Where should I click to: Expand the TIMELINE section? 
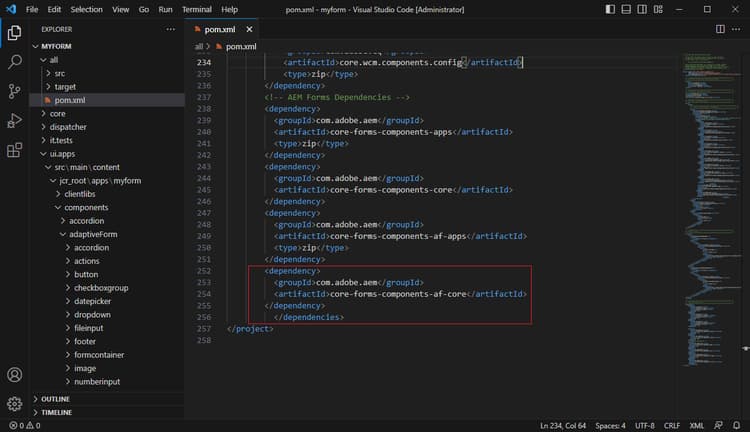click(x=56, y=412)
